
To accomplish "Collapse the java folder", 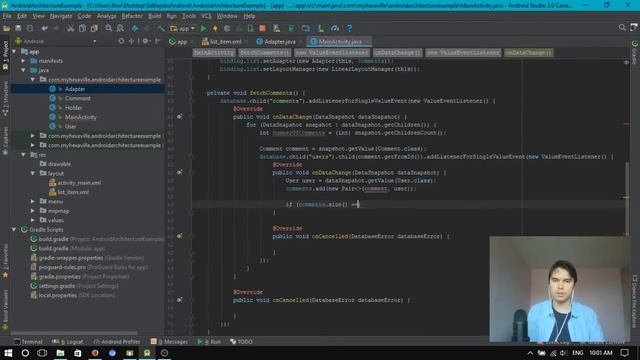I will click(23, 70).
